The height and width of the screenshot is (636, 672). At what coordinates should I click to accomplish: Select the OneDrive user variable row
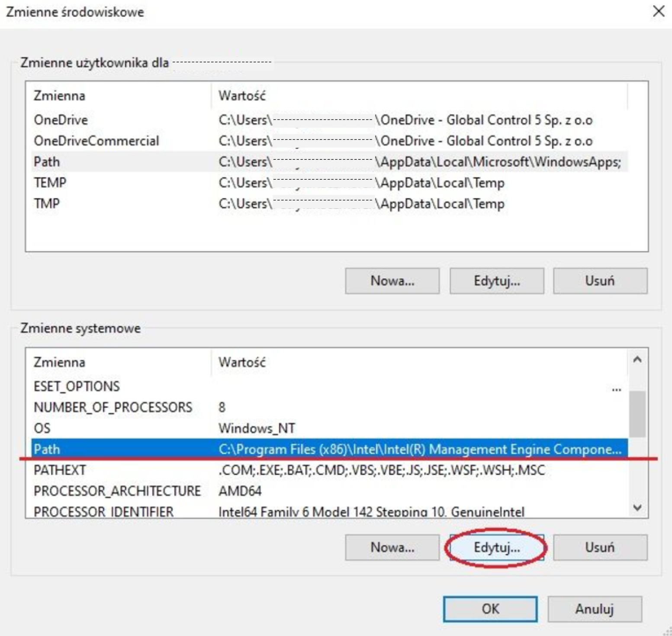point(61,120)
